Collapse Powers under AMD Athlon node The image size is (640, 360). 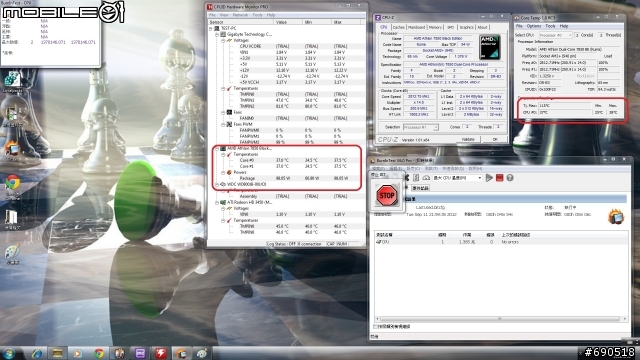(223, 172)
